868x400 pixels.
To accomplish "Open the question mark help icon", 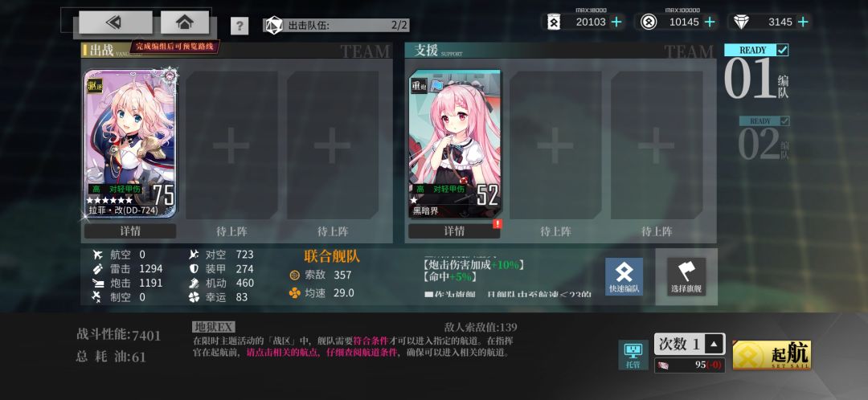I will click(240, 26).
